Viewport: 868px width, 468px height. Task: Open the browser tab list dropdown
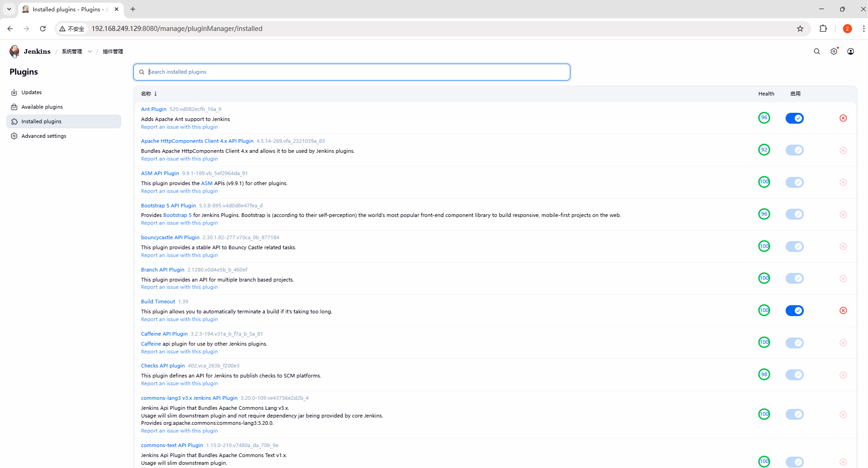coord(9,9)
